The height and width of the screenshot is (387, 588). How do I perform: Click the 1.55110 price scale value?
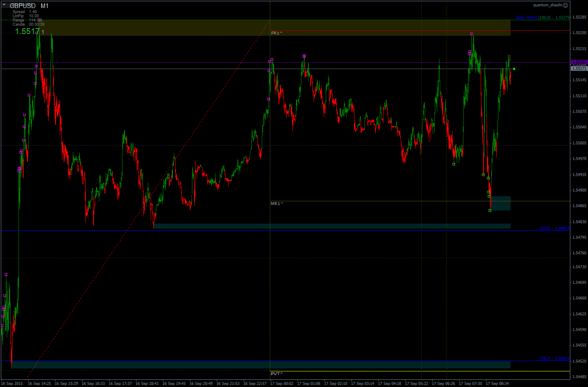click(580, 96)
